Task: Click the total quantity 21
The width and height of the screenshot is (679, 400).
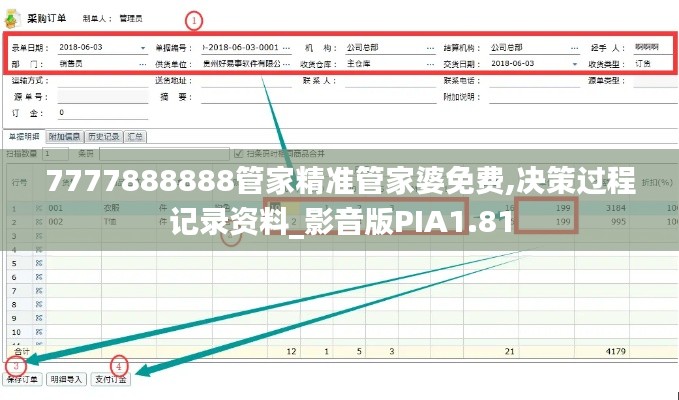Action: tap(509, 352)
